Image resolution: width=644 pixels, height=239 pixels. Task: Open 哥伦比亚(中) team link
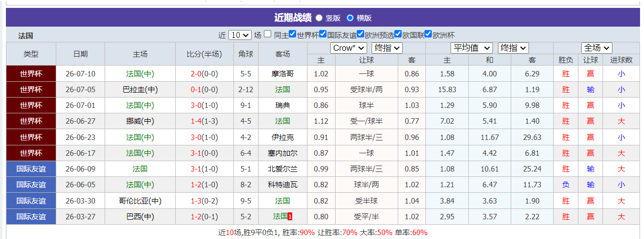[140, 201]
